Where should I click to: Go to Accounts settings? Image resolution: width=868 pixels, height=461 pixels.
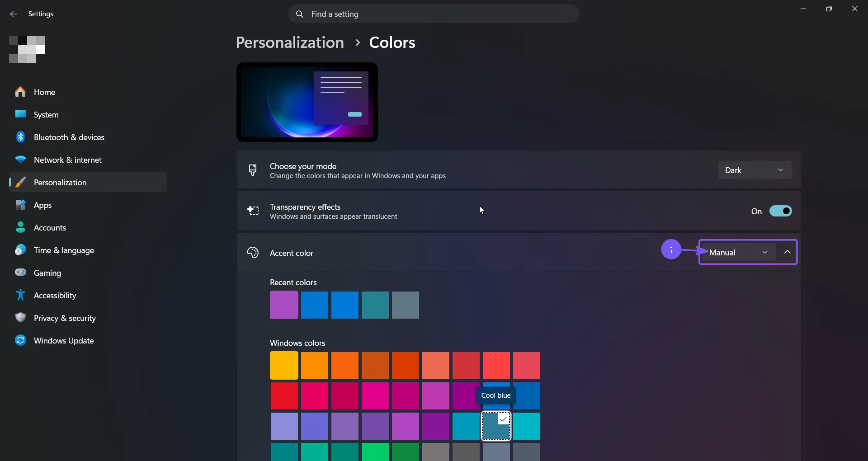[x=88, y=227]
